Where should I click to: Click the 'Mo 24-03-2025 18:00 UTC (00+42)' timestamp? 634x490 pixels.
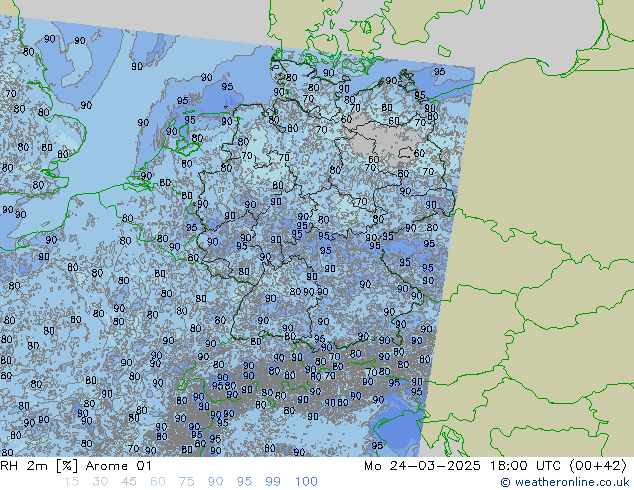pos(495,466)
